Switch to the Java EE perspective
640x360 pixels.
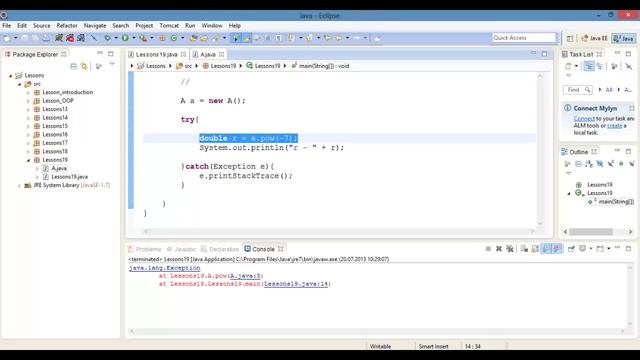(x=594, y=38)
